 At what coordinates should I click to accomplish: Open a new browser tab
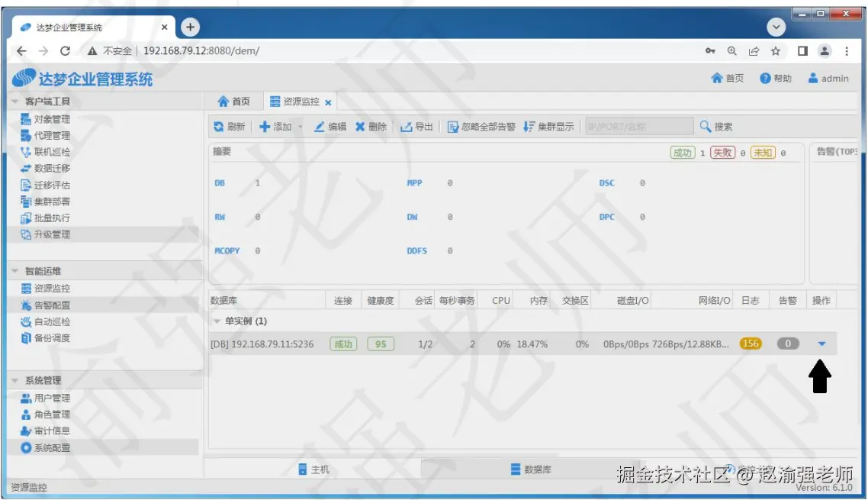[x=190, y=27]
